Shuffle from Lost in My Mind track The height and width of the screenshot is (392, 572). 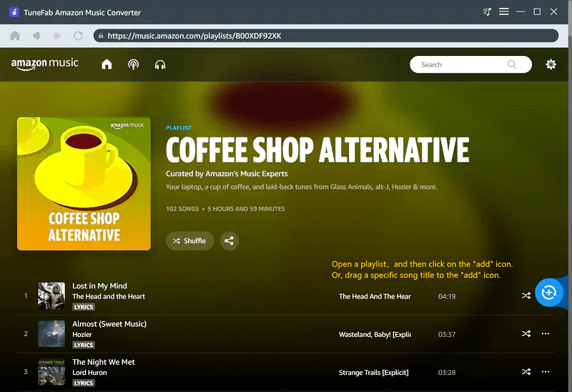point(526,295)
